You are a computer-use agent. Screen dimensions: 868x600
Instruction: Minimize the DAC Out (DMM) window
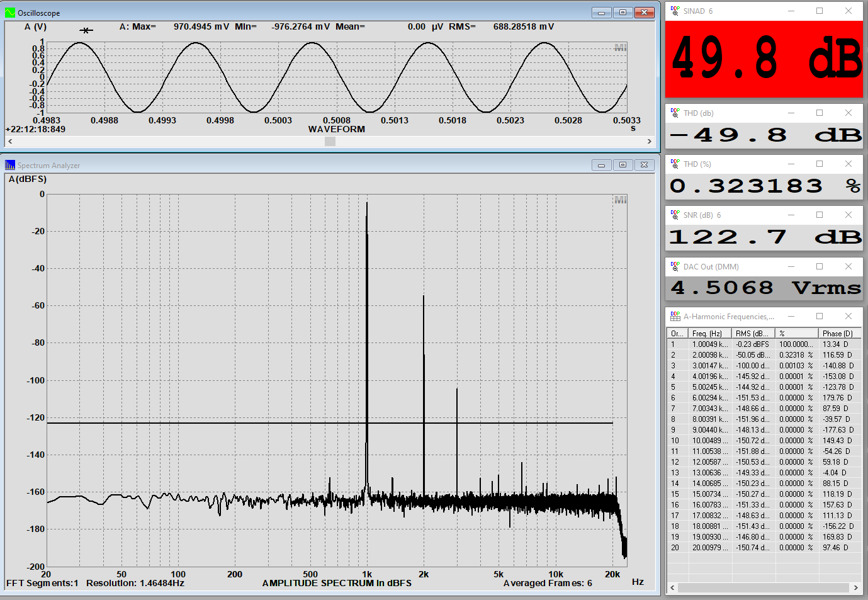click(x=791, y=266)
